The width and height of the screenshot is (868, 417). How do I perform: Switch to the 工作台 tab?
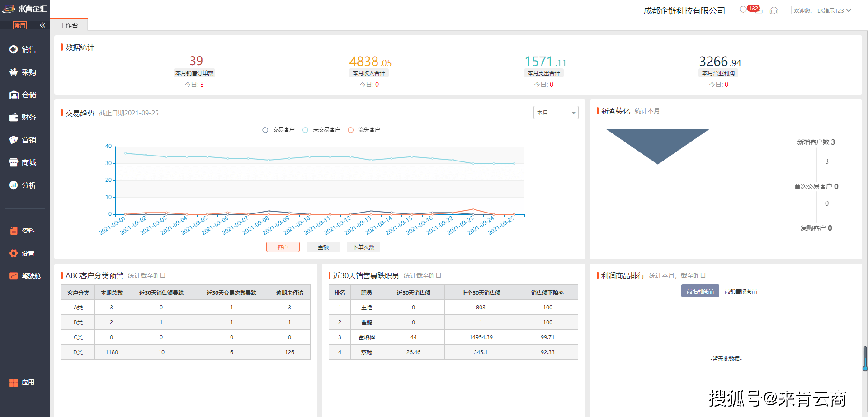(x=69, y=25)
